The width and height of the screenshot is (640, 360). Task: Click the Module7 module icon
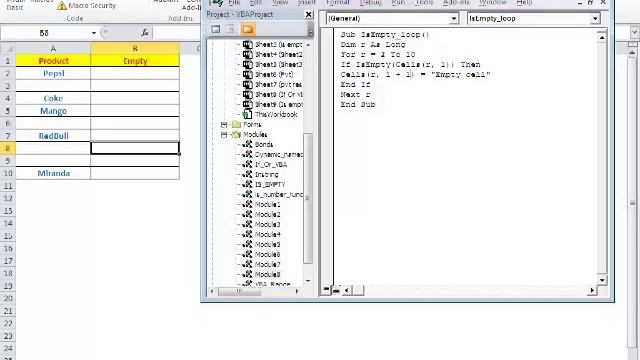coord(247,264)
